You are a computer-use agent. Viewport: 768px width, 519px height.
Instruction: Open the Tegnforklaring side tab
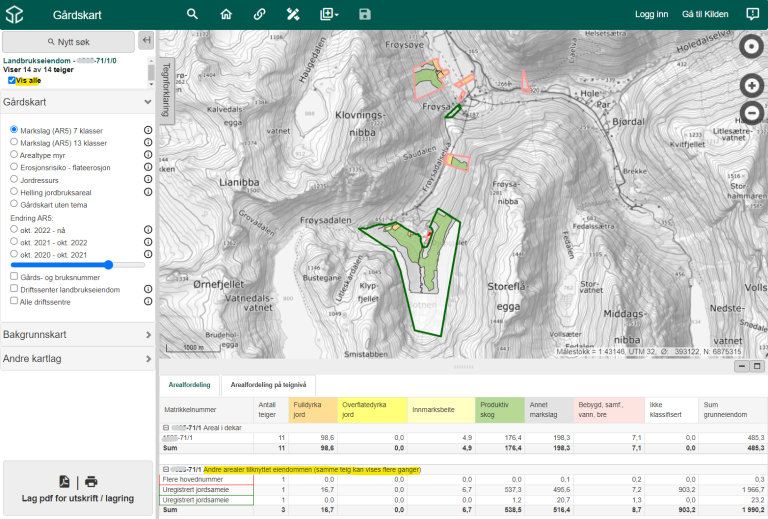pos(166,89)
